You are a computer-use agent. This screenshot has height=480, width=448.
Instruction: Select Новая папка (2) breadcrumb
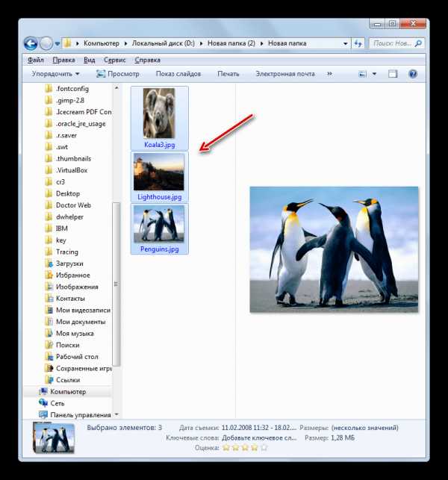click(231, 43)
